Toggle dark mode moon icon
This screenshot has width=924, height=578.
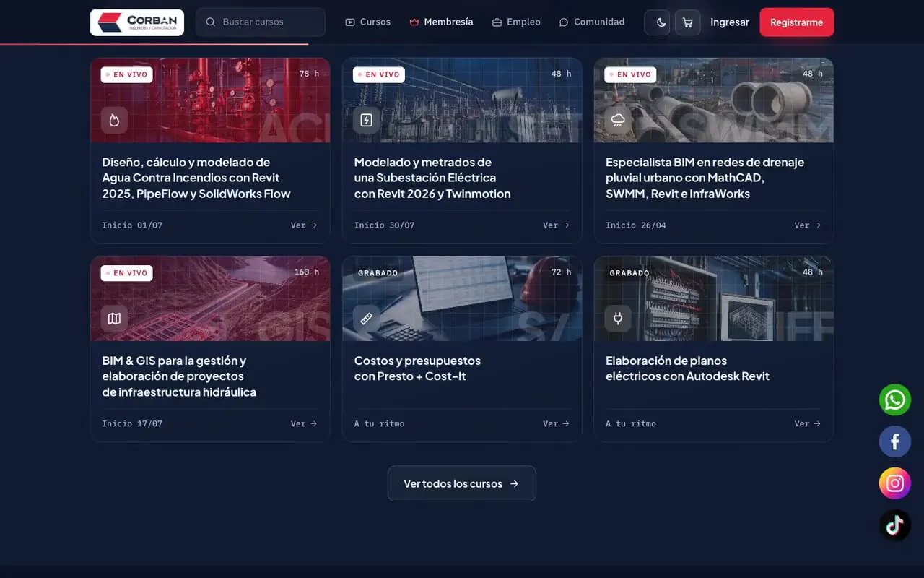coord(657,22)
